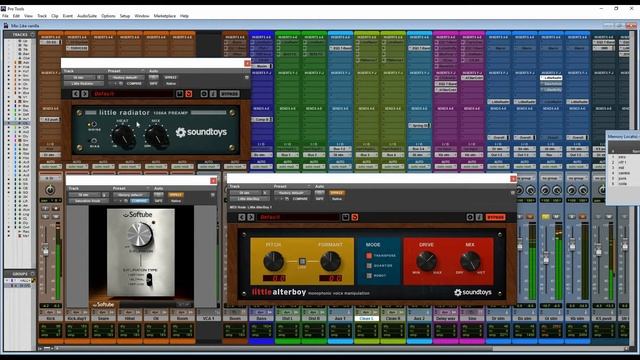Select Quantize mode in Little AlterBoy
Screen dimensions: 640x360
click(369, 266)
